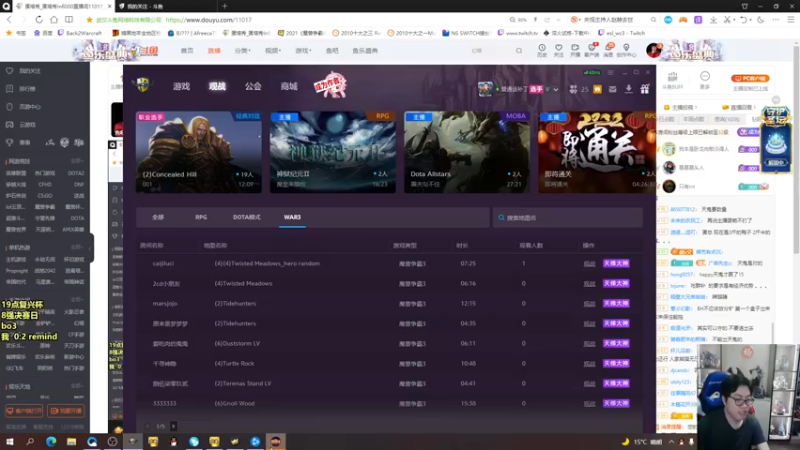Click the map search field
Screen dimensions: 800x450
point(567,218)
